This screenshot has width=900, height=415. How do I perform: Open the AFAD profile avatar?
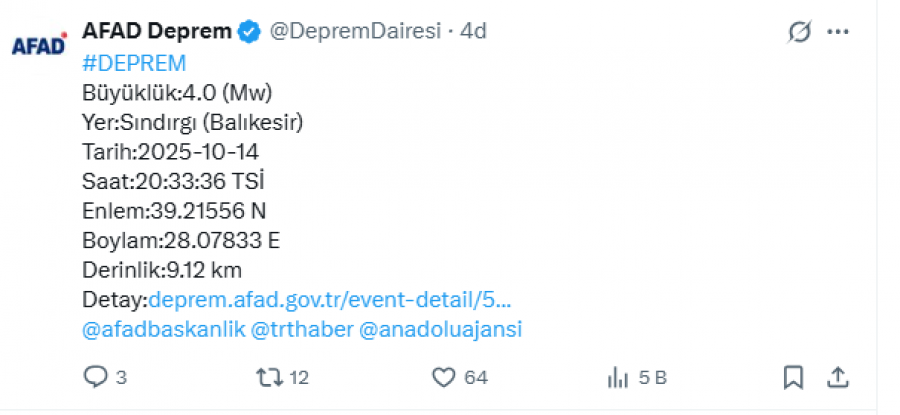pyautogui.click(x=40, y=45)
